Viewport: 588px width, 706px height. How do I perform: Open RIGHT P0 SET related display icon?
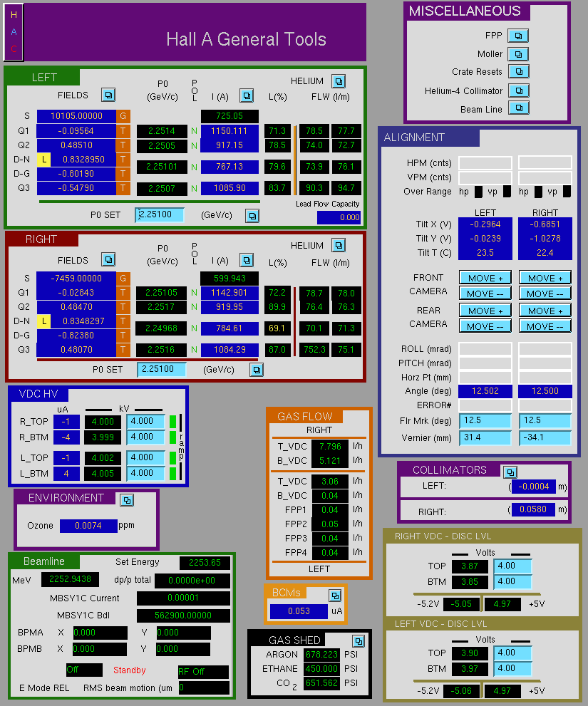(257, 370)
